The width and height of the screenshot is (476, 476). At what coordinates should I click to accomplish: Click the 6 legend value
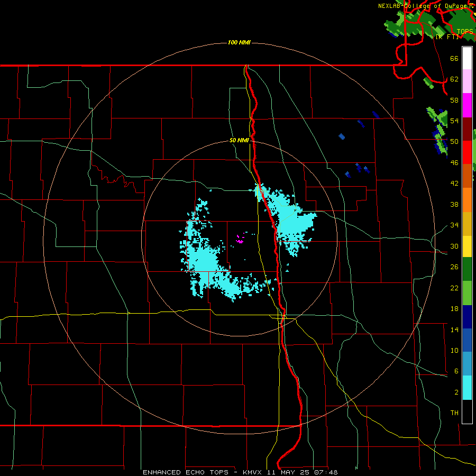tap(456, 371)
